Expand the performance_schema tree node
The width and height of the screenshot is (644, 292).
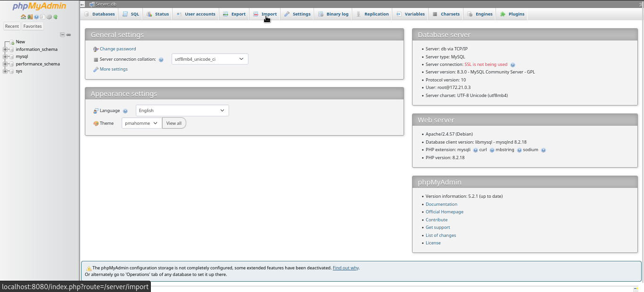click(x=5, y=64)
